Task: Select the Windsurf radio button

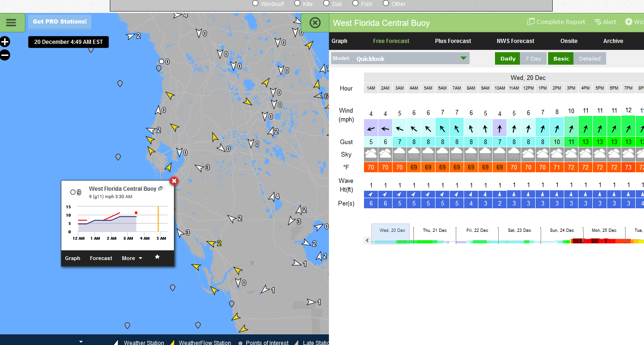Action: (255, 3)
